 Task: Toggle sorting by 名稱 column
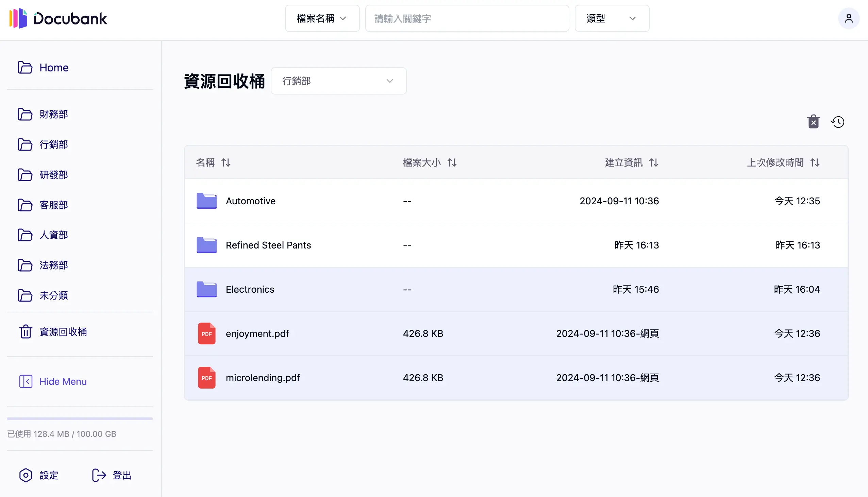[226, 162]
